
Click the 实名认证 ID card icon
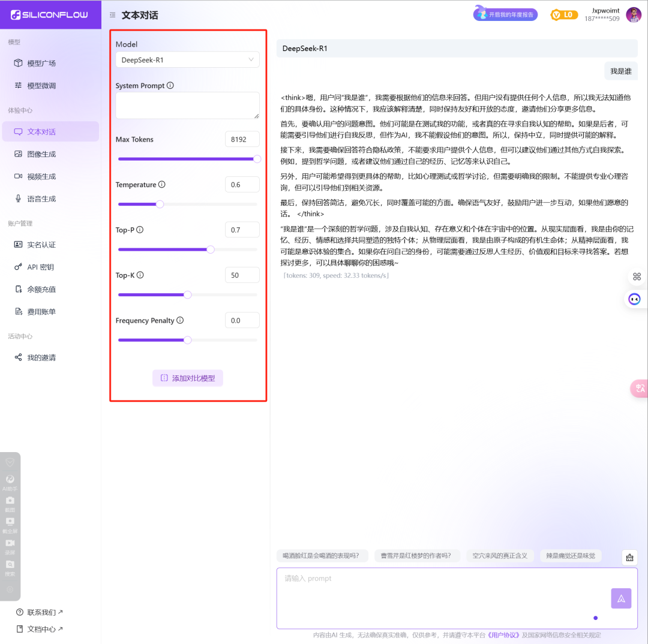pyautogui.click(x=18, y=245)
